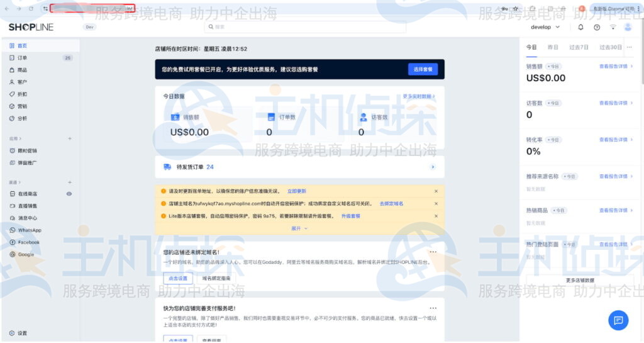The height and width of the screenshot is (343, 644).
Task: Click 点击设置 on domain card
Action: pyautogui.click(x=178, y=279)
